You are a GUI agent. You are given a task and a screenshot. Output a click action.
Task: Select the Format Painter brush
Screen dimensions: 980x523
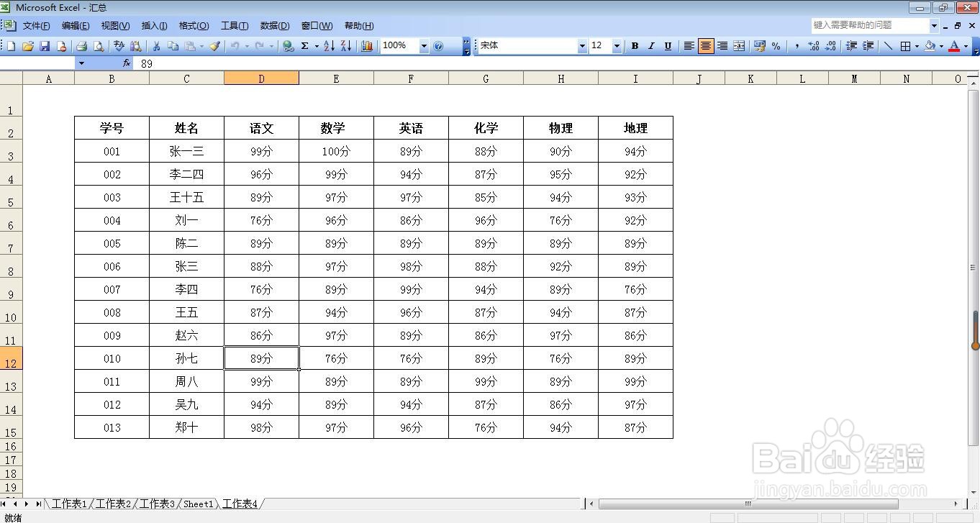coord(214,45)
